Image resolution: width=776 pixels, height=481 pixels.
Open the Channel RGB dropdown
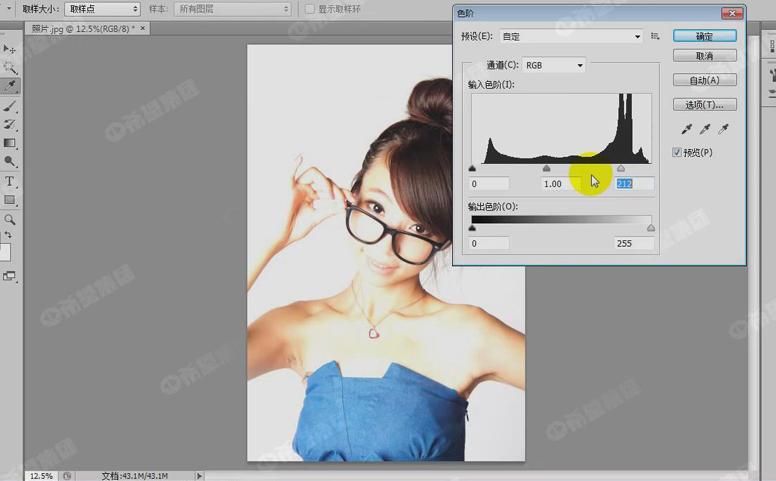(x=554, y=65)
